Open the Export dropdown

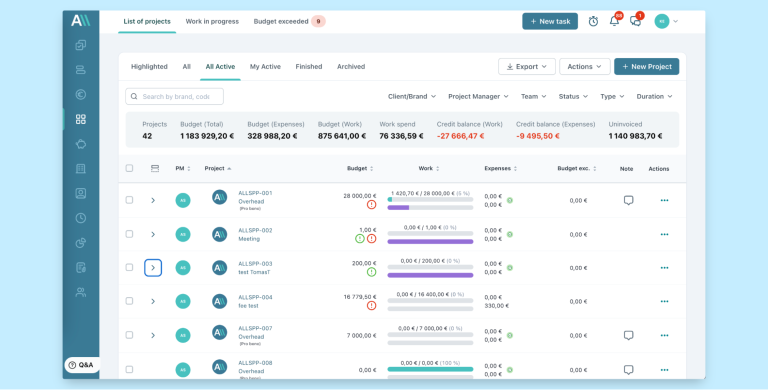coord(527,67)
